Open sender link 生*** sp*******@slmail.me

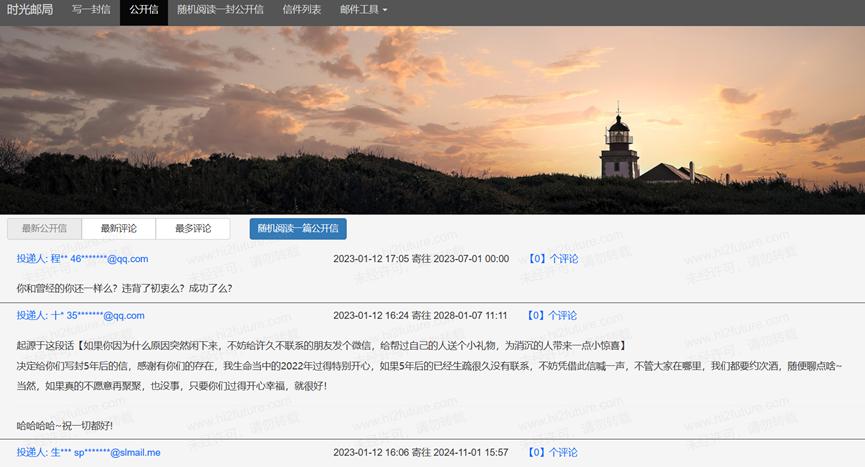click(x=88, y=452)
